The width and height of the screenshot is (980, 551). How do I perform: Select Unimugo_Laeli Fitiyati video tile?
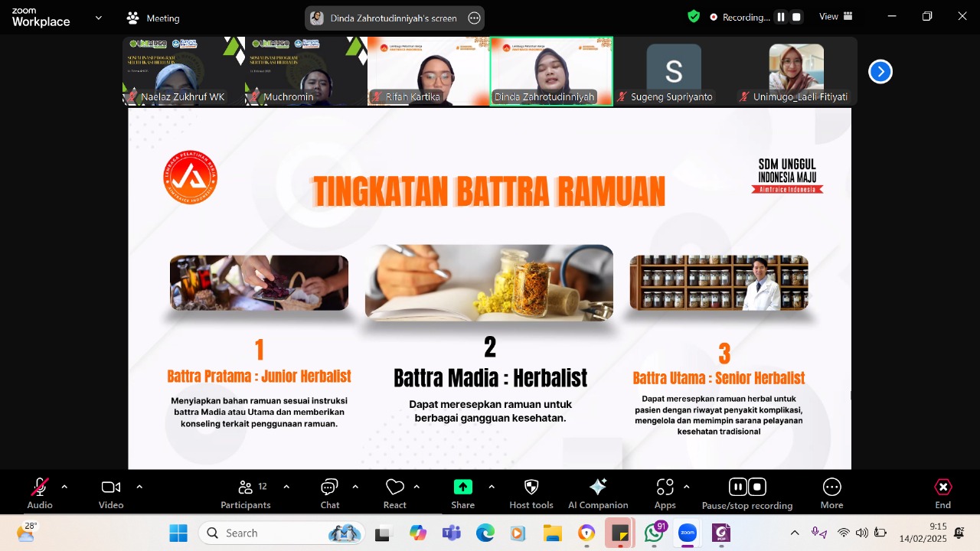tap(796, 71)
